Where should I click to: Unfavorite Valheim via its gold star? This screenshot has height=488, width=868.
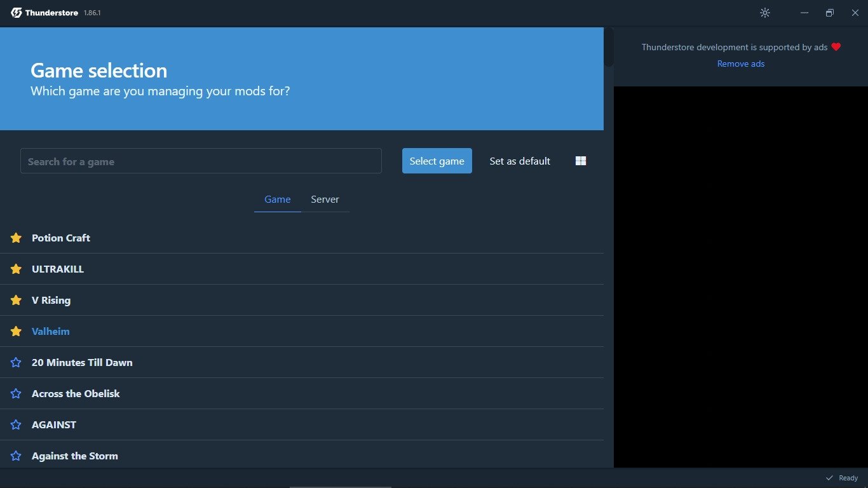(16, 331)
